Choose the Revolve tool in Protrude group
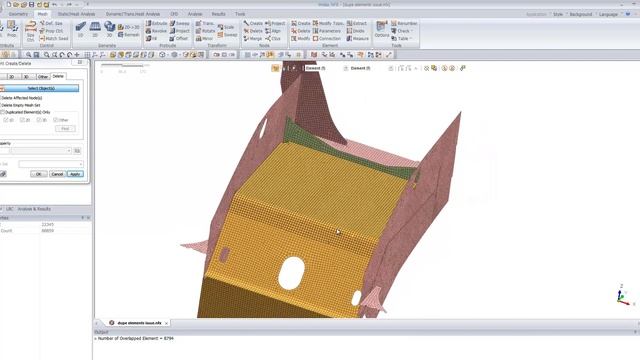The image size is (640, 360). pos(156,31)
